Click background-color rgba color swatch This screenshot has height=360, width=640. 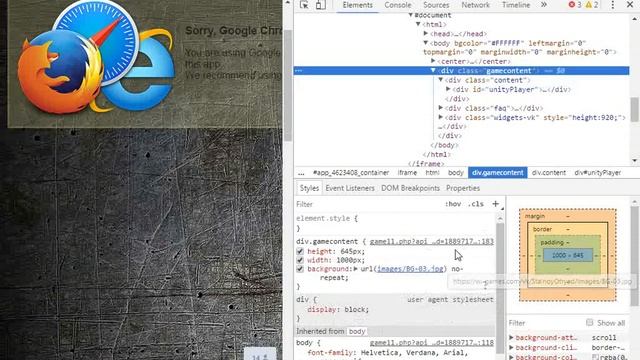[x=596, y=357]
